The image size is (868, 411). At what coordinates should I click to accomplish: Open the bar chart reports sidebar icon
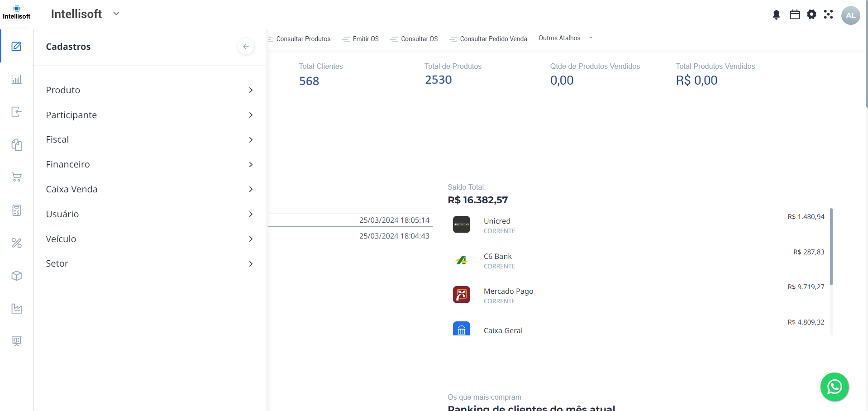tap(16, 79)
